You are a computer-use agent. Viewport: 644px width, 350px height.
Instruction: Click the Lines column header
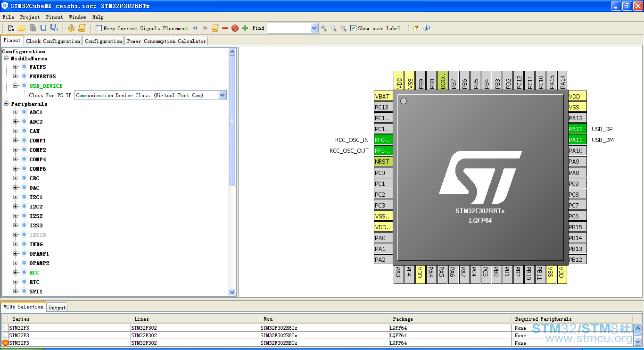pyautogui.click(x=195, y=319)
